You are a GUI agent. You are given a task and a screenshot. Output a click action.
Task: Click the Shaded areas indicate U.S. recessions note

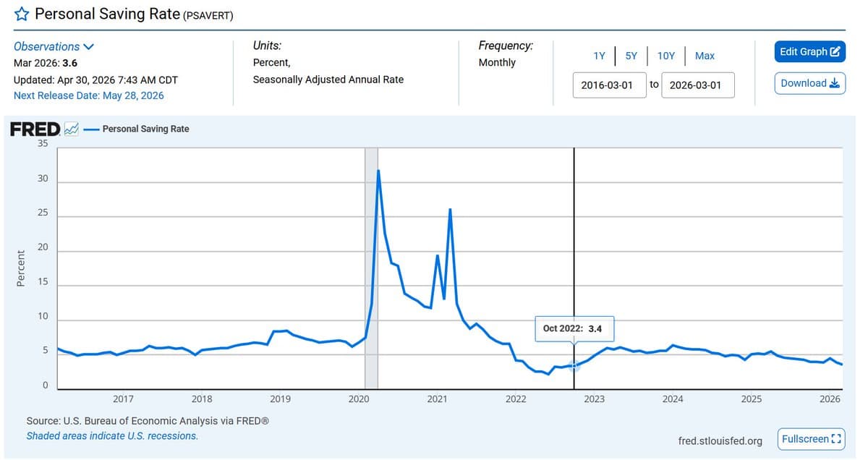click(x=112, y=436)
